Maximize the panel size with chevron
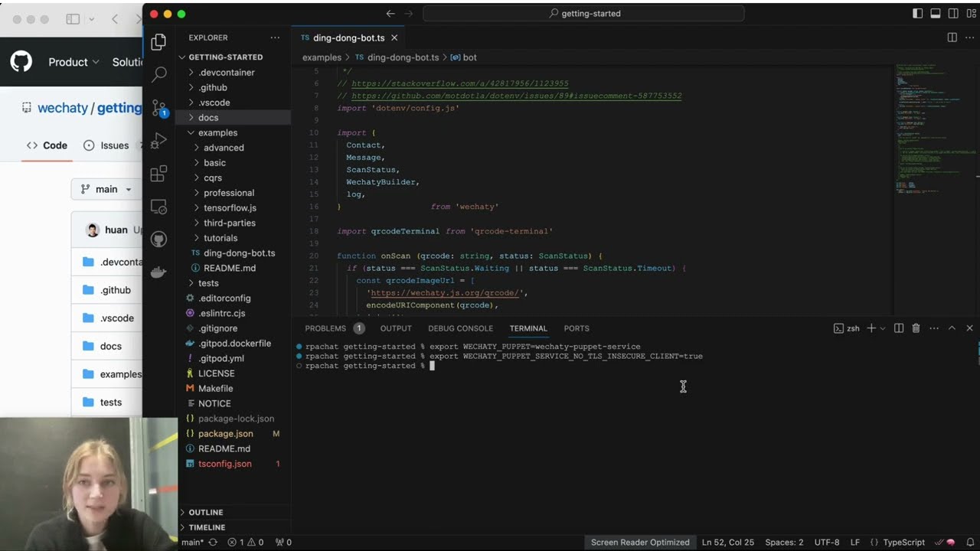980x551 pixels. (x=952, y=328)
